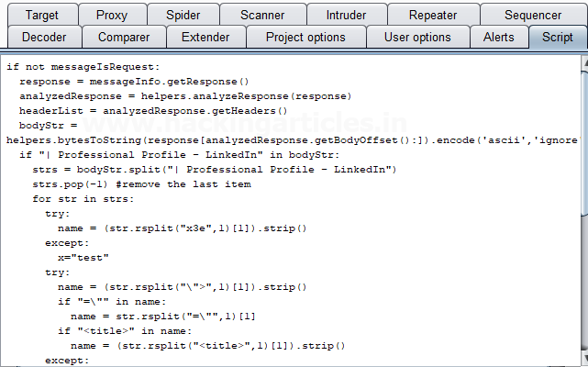
Task: Select the Spider tab
Action: pos(183,15)
